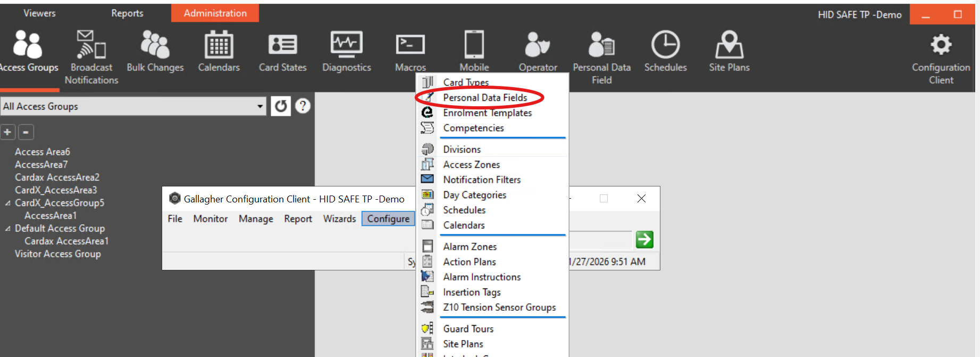
Task: Select Access Area6 in tree
Action: pos(43,152)
